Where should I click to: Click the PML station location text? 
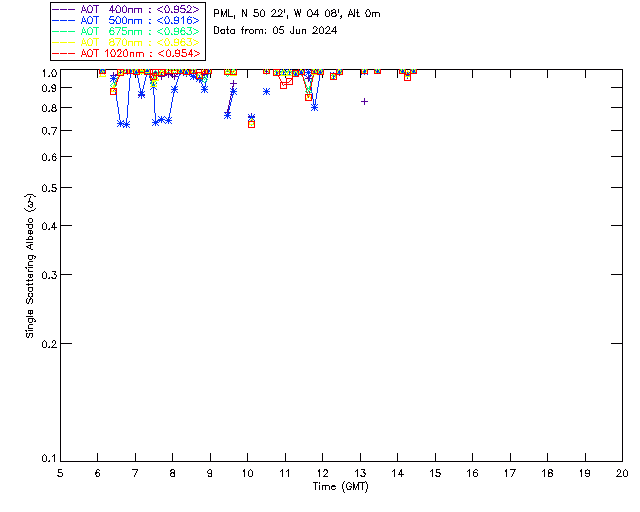tap(297, 13)
